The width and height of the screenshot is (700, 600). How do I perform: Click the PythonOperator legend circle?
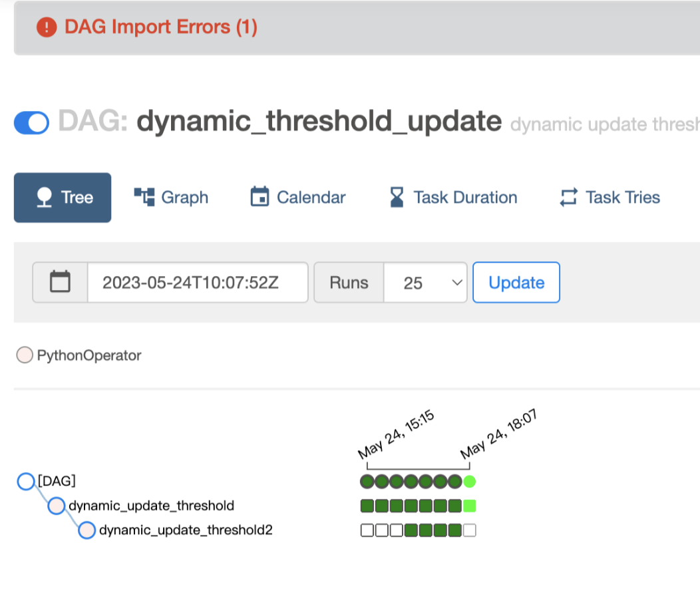(25, 355)
